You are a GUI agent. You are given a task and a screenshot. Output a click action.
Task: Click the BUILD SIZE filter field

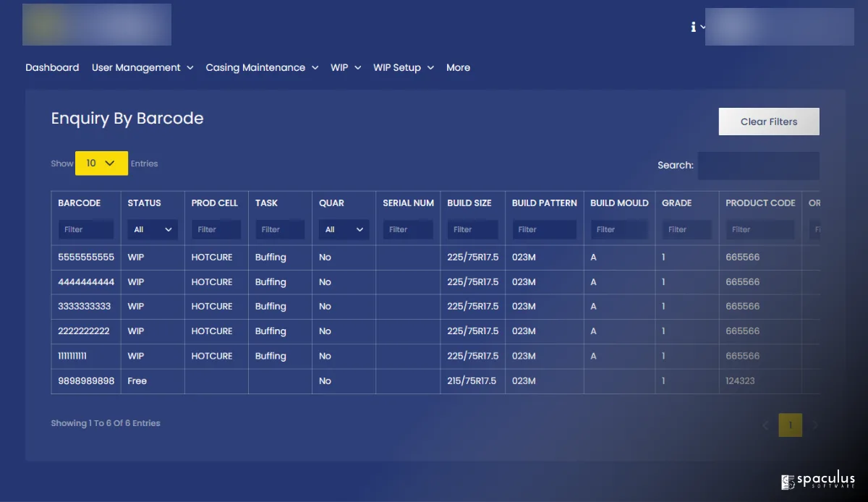point(472,230)
